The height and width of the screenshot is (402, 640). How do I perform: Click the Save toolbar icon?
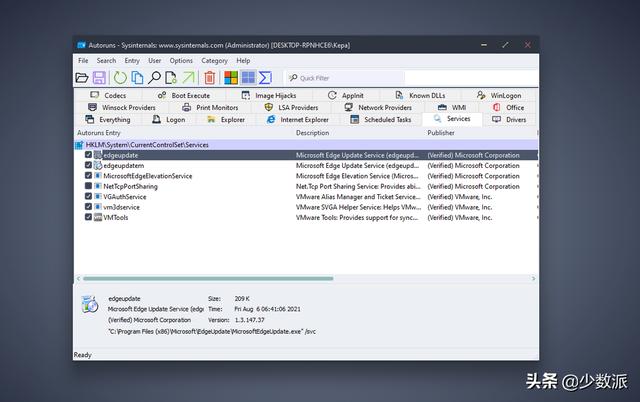pos(99,78)
